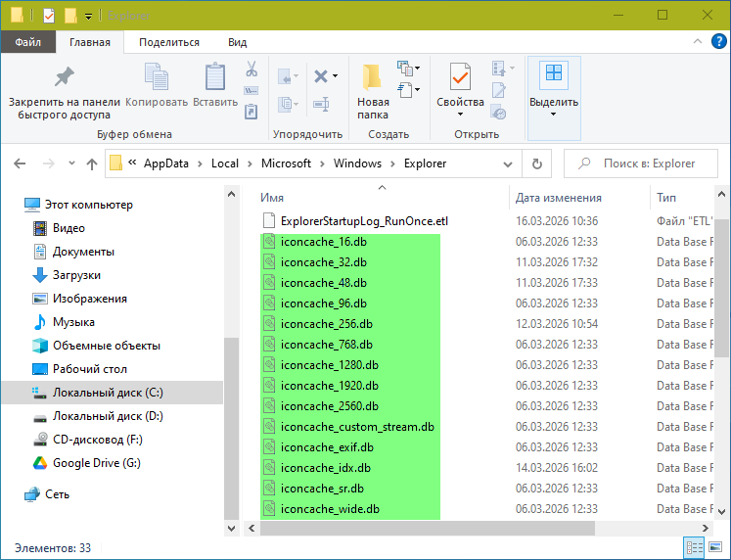Select Google Drive (G:) in navigation pane

tap(96, 463)
